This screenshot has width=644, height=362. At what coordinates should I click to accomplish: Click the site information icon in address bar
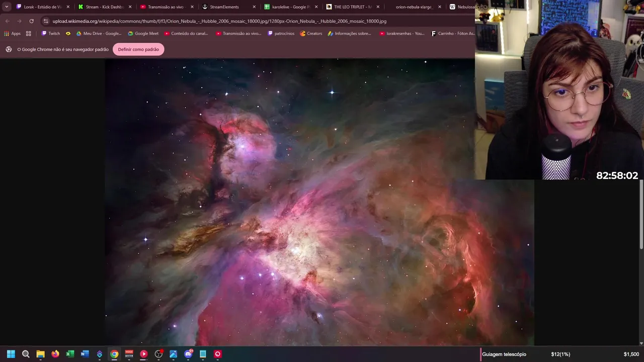(46, 21)
